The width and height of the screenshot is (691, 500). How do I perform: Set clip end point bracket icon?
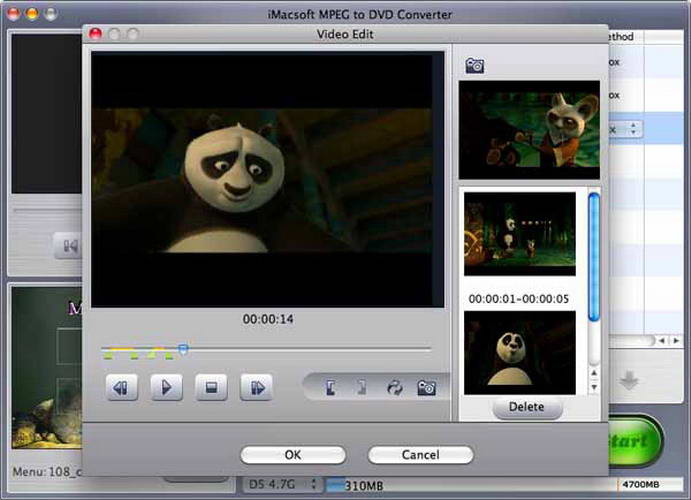tap(361, 388)
